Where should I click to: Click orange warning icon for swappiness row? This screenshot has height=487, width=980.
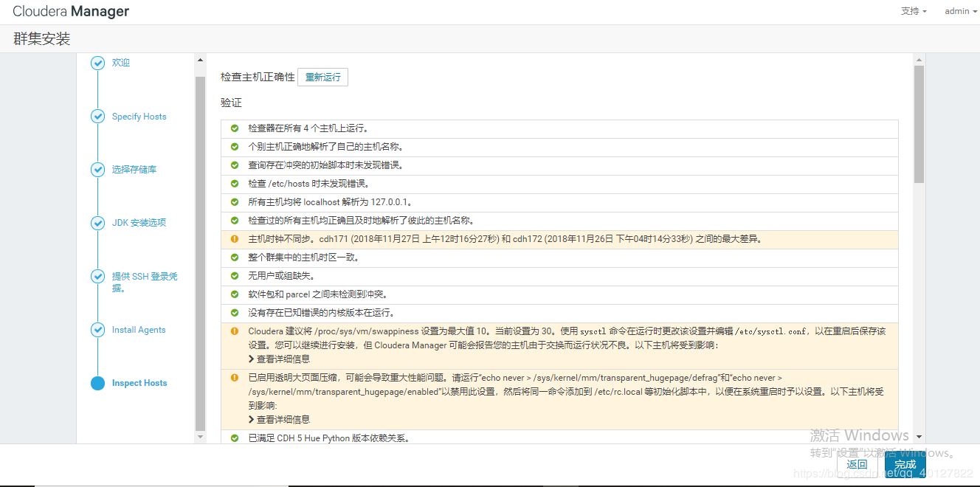tap(235, 332)
